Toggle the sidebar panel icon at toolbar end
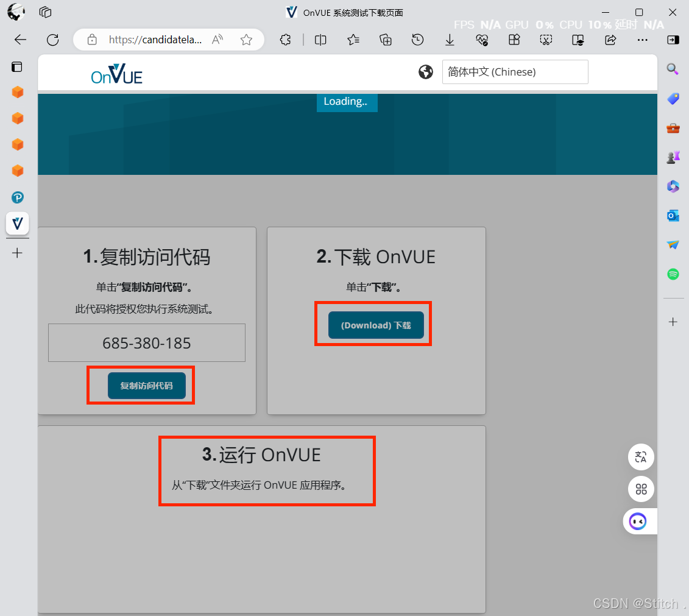Screen dimensions: 689x616 pyautogui.click(x=673, y=40)
